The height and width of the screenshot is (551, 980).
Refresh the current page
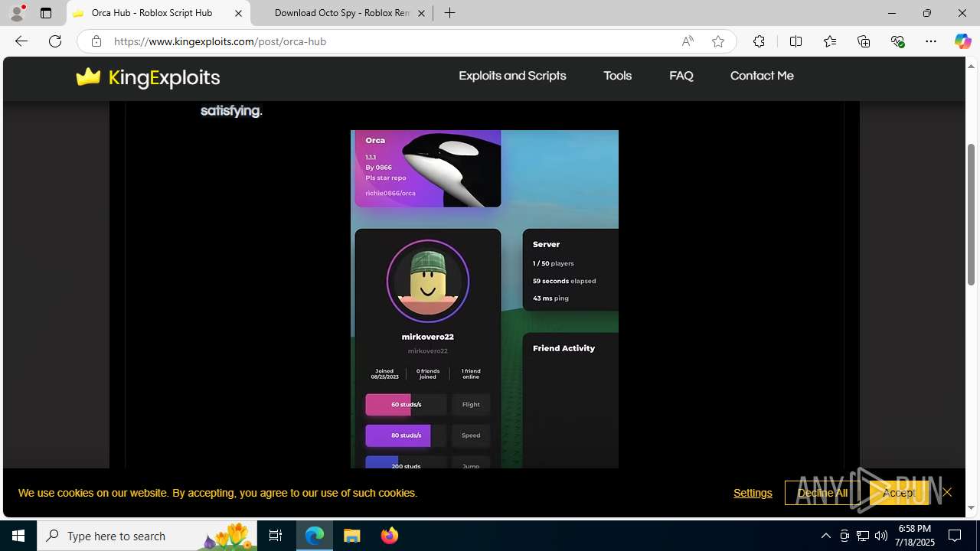click(x=55, y=41)
